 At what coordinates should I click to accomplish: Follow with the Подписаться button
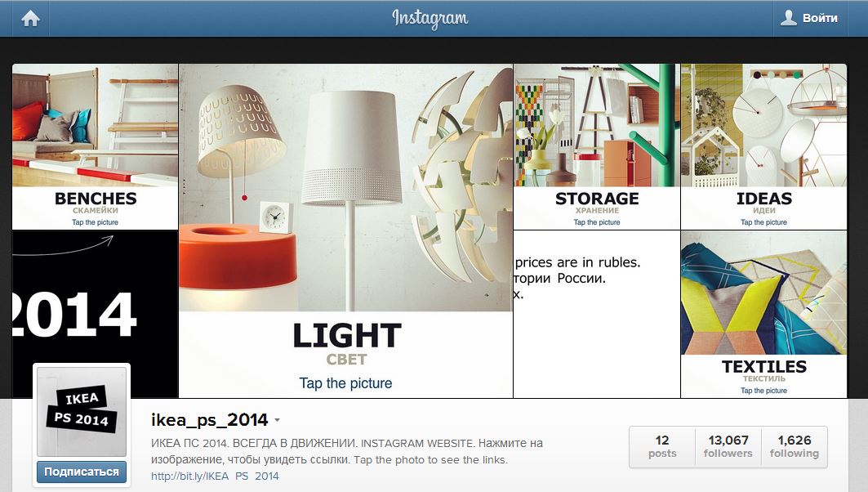click(82, 472)
